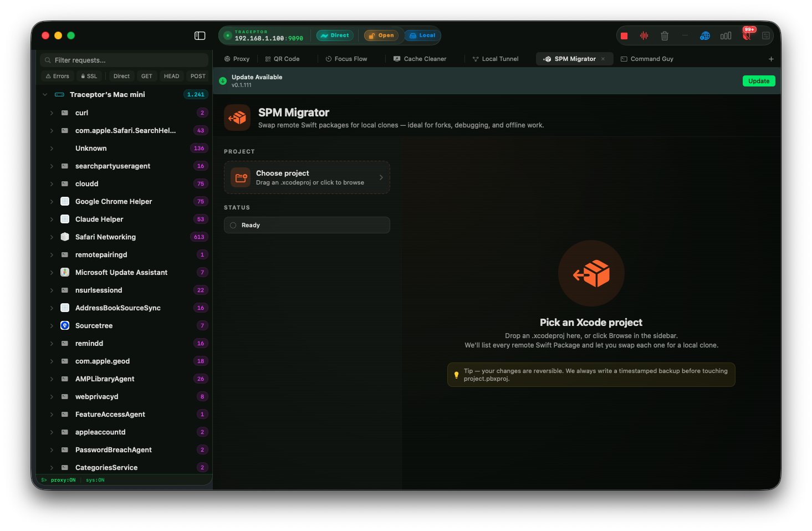Image resolution: width=812 pixels, height=531 pixels.
Task: Click the Google Chrome Helper app icon
Action: (x=65, y=201)
